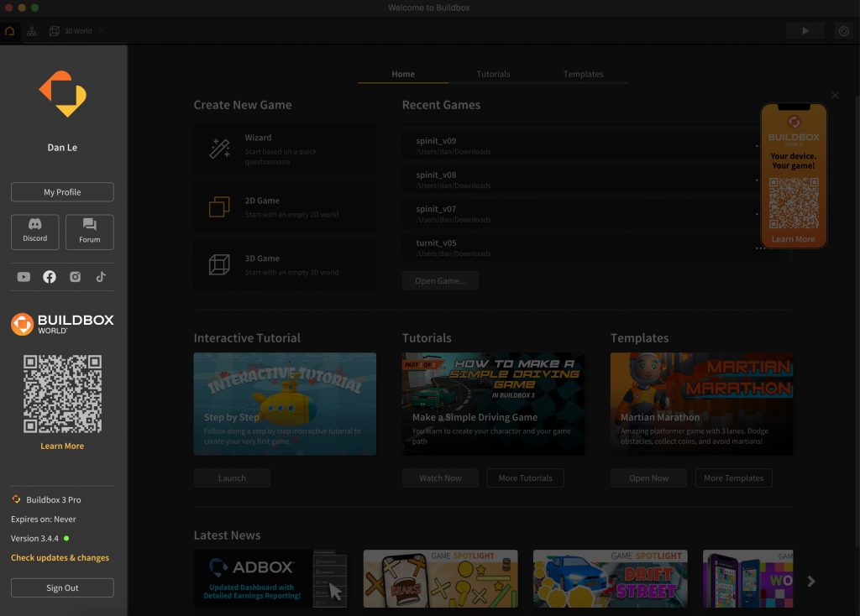
Task: Go to the Home start screen icon
Action: (x=10, y=31)
